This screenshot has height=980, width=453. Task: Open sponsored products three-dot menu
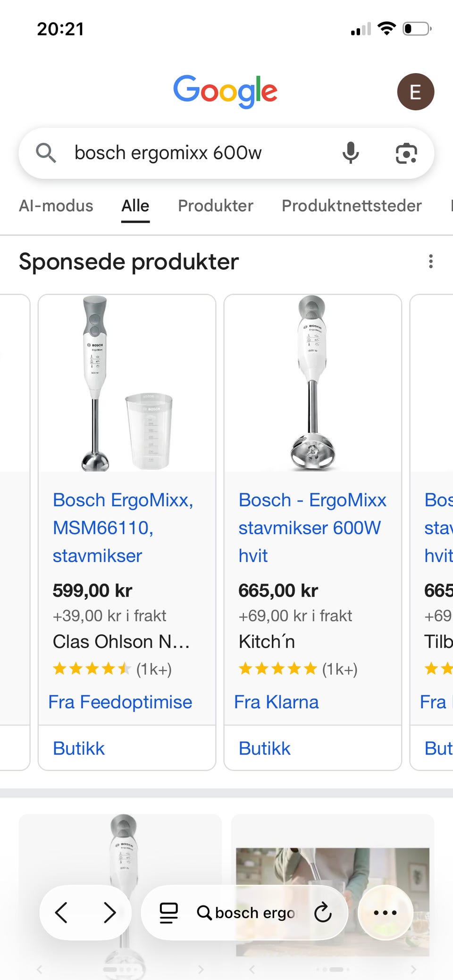tap(430, 261)
